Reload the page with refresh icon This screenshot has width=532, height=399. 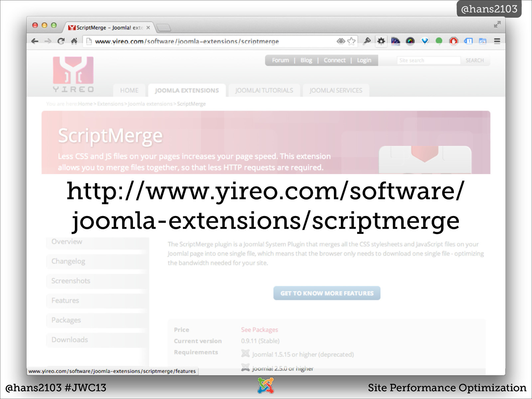(x=61, y=41)
